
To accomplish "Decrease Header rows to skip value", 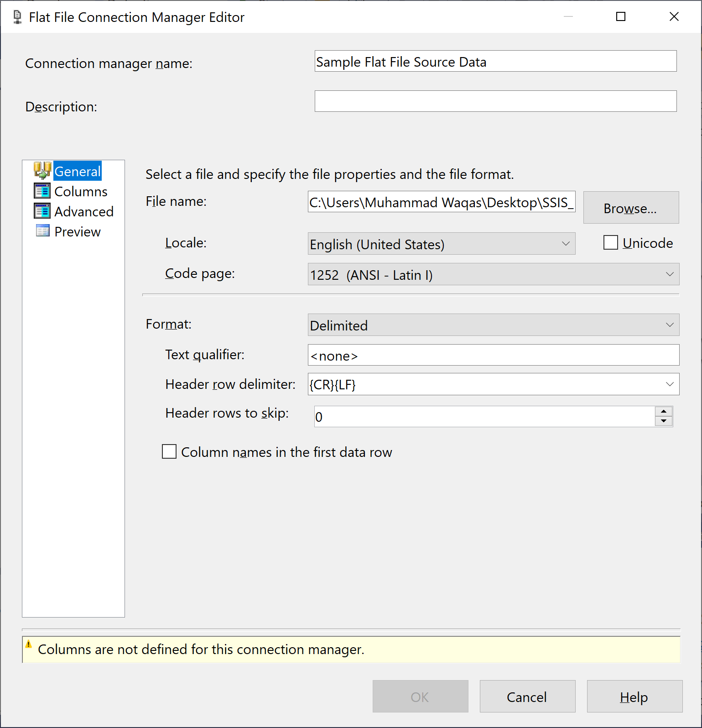I will click(664, 421).
